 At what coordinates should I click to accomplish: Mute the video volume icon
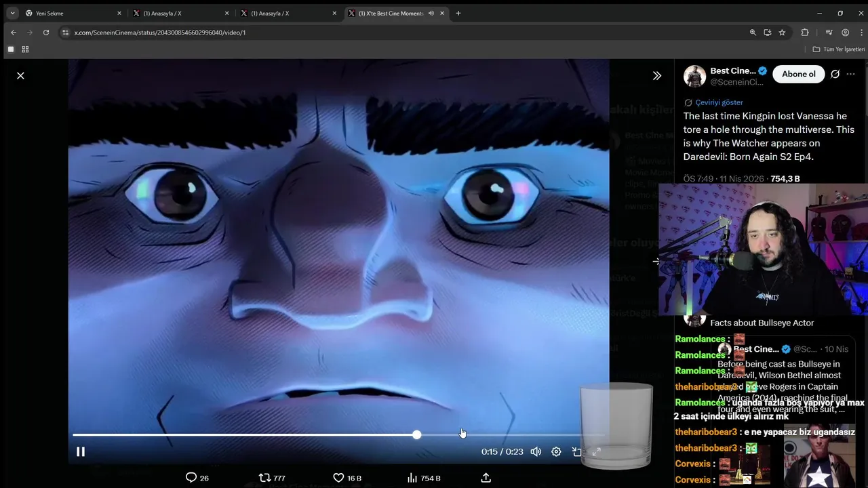pos(536,451)
